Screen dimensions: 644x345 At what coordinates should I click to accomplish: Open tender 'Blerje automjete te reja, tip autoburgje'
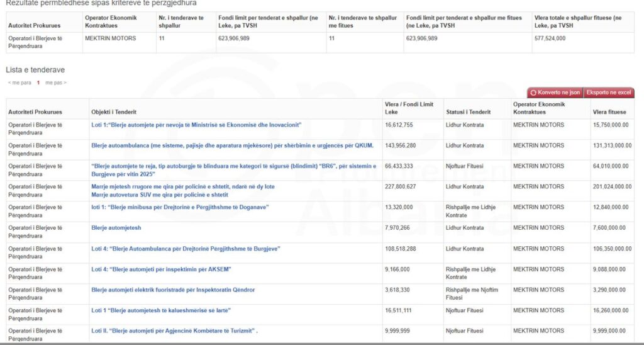pyautogui.click(x=234, y=170)
